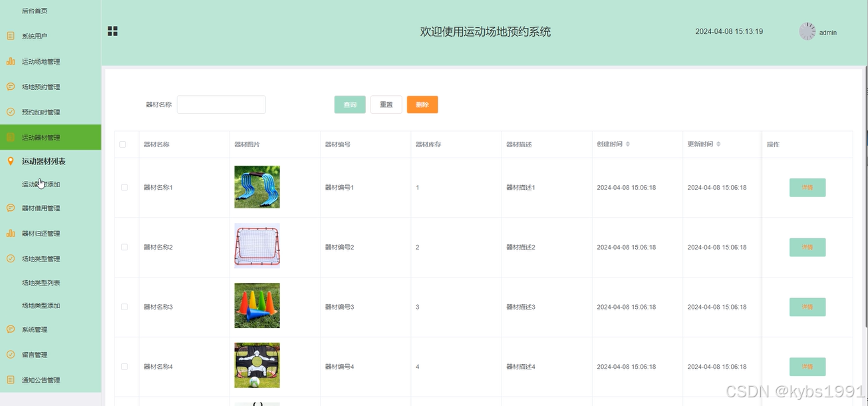868x406 pixels.
Task: Check the box for 器材名称4 row
Action: [124, 367]
